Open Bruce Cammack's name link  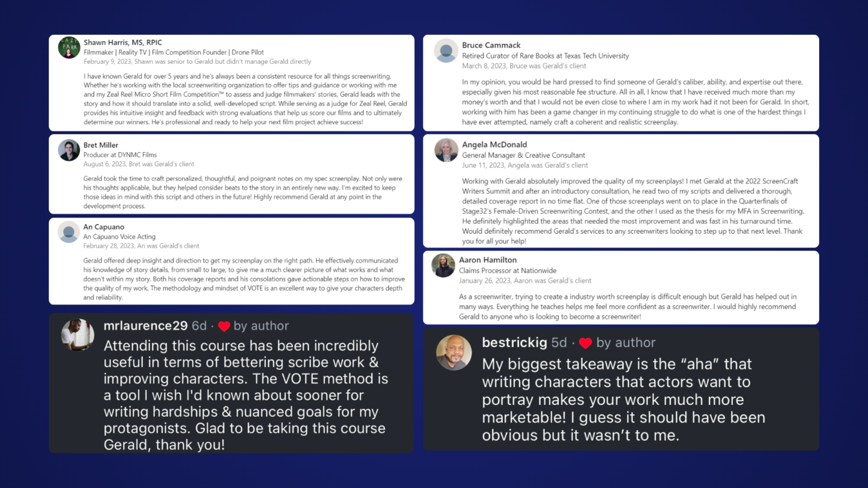pos(491,45)
